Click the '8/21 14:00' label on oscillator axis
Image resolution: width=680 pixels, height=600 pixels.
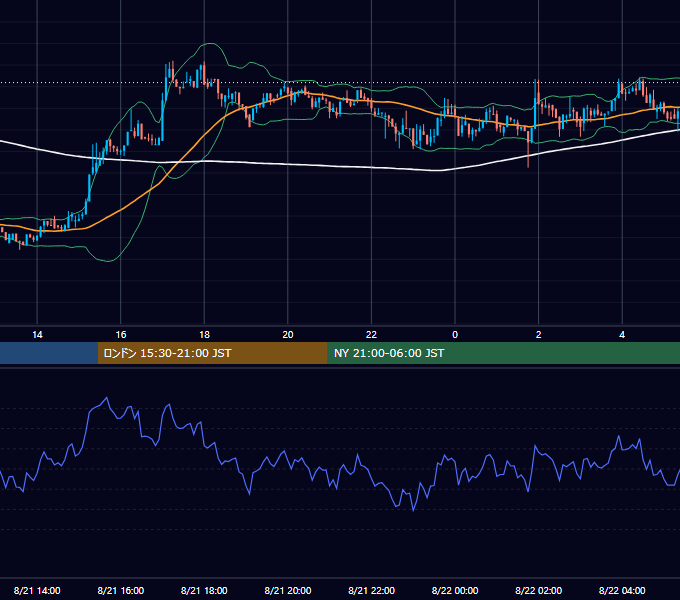[x=37, y=590]
